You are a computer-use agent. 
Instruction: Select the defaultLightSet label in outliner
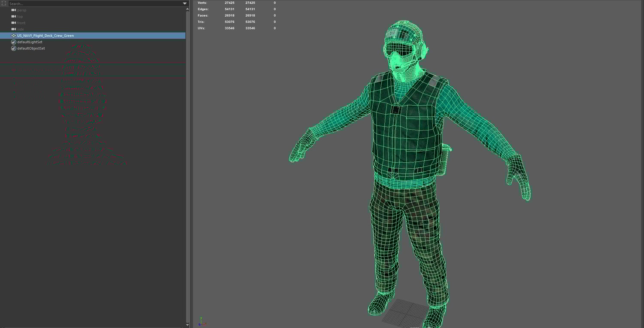tap(30, 42)
